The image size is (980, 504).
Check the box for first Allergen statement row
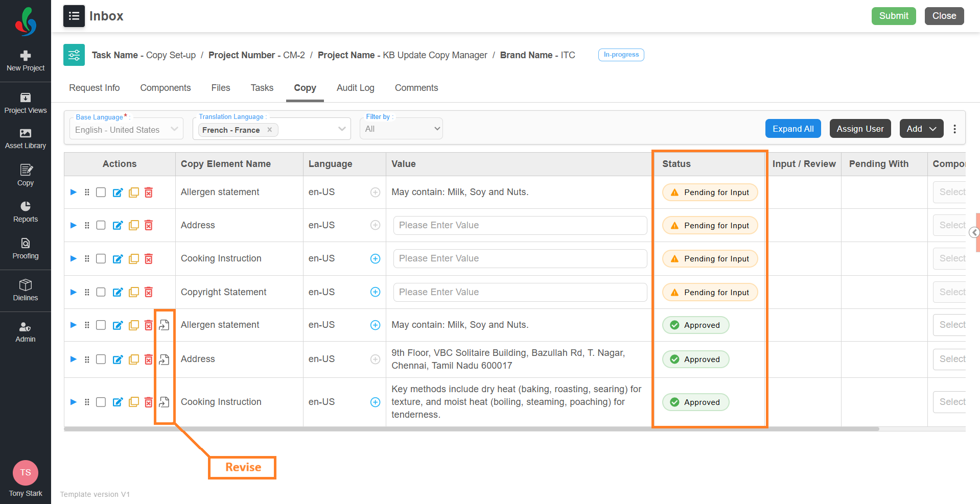(x=101, y=193)
